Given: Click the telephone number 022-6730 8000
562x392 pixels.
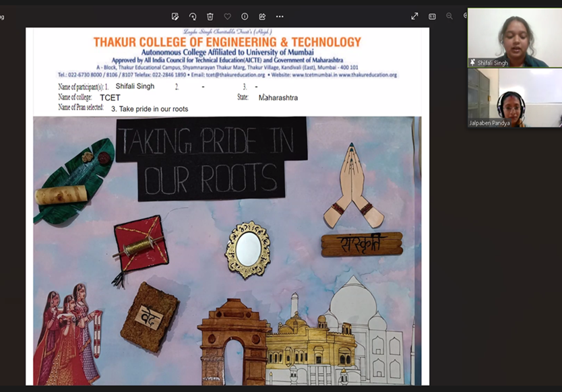Looking at the screenshot, I should coord(85,75).
